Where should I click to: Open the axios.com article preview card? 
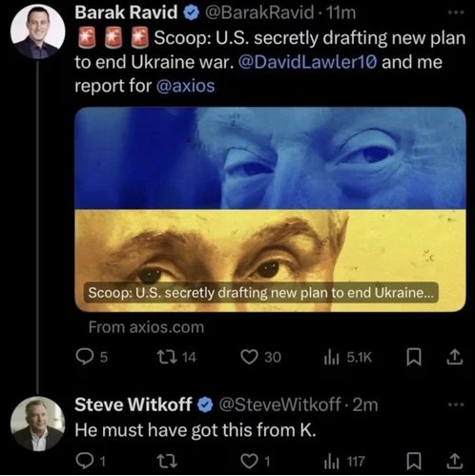pos(270,210)
